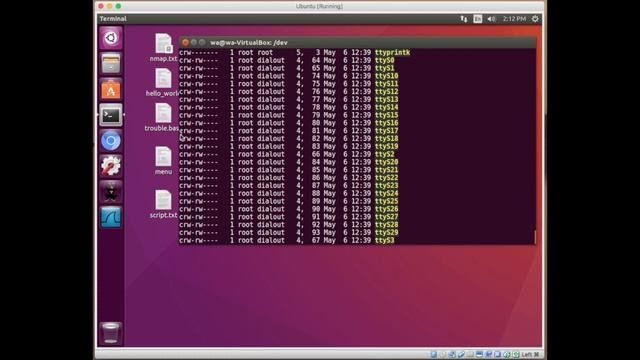This screenshot has width=640, height=360.
Task: Select the script.txt desktop file
Action: [x=163, y=204]
